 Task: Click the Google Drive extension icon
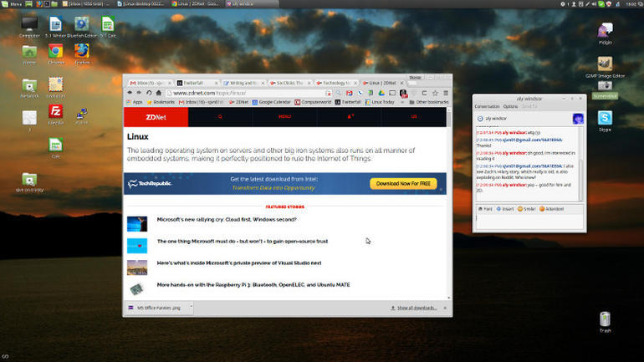point(381,93)
